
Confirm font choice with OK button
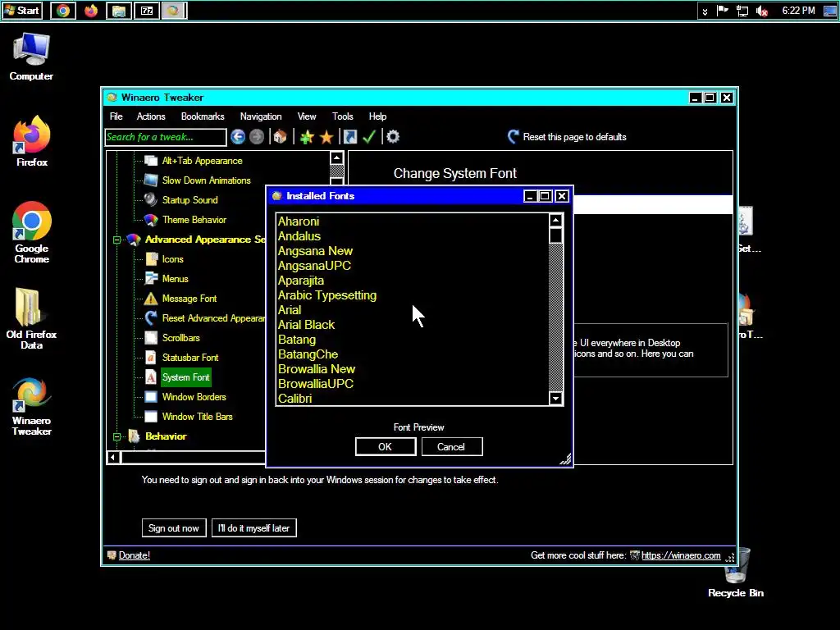[386, 447]
